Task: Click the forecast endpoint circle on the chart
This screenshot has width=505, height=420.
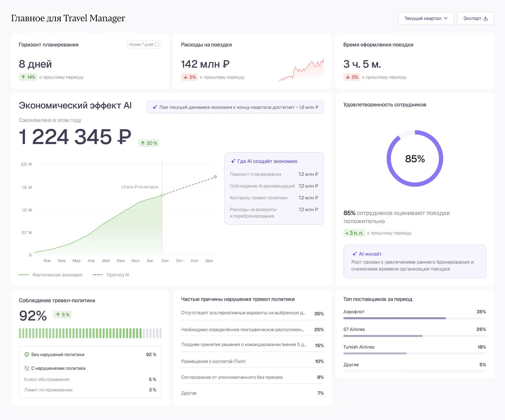Action: pos(215,177)
